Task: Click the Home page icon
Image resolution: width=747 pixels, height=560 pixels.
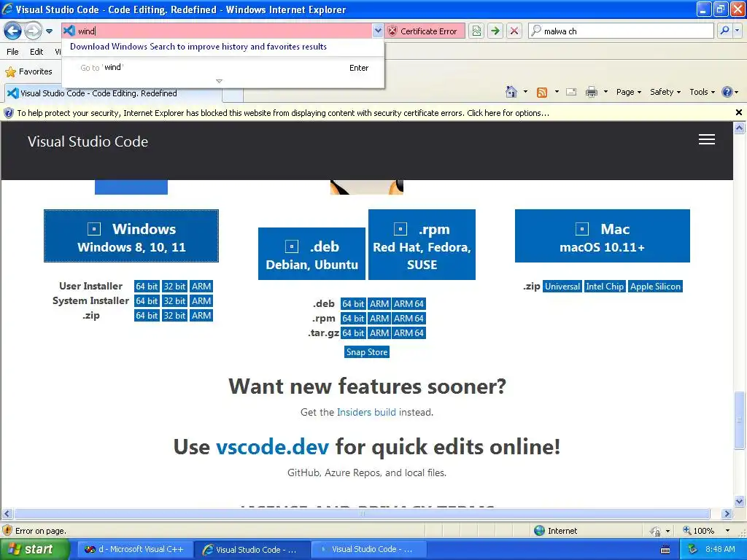Action: click(511, 92)
